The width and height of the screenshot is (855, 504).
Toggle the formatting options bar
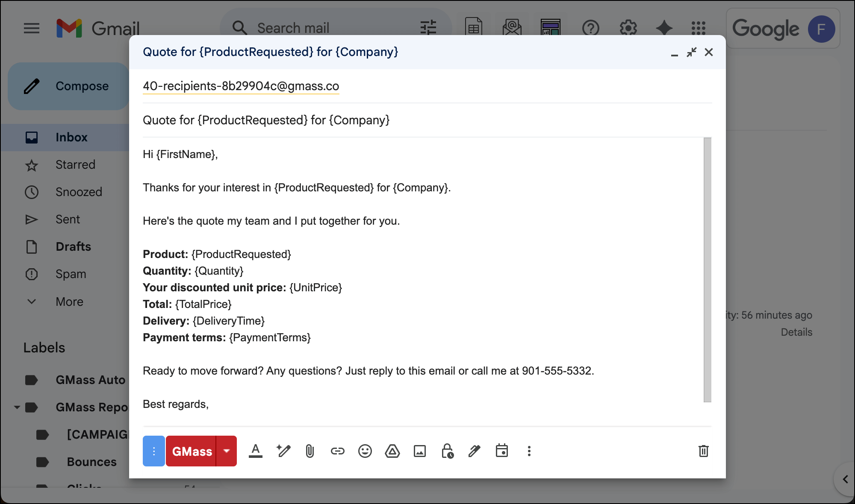coord(256,451)
